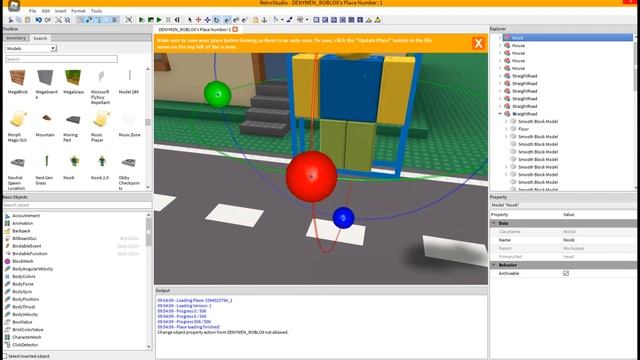Image resolution: width=640 pixels, height=360 pixels.
Task: Open the Models category dropdown
Action: (30, 48)
